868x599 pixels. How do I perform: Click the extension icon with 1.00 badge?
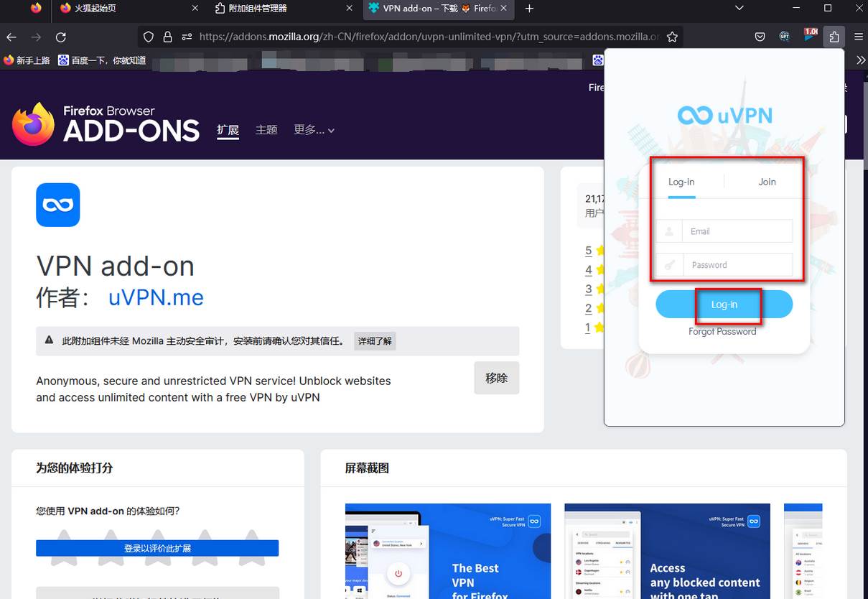point(809,35)
